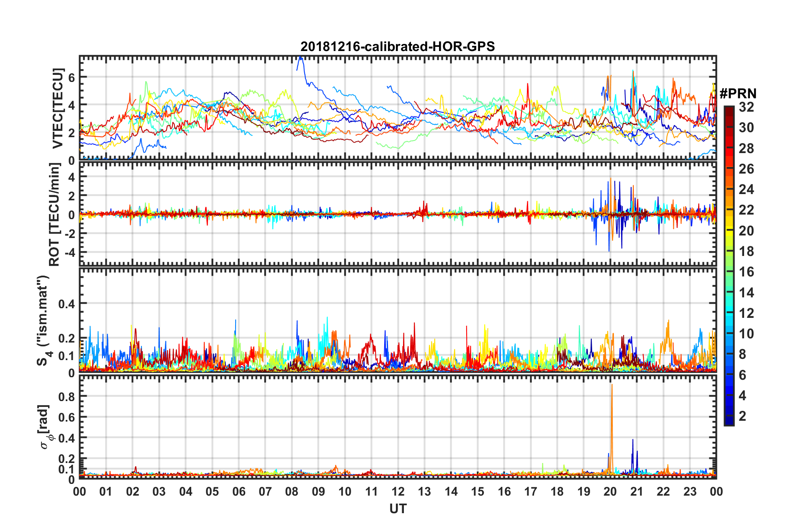Click x-axis hour tick "23"
Screen dimensions: 796x532
(690, 491)
